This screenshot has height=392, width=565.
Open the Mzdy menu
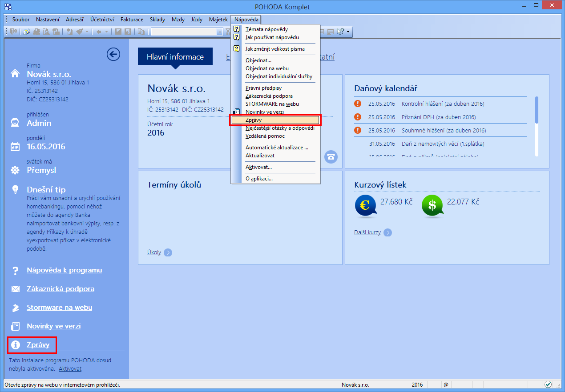(x=178, y=20)
